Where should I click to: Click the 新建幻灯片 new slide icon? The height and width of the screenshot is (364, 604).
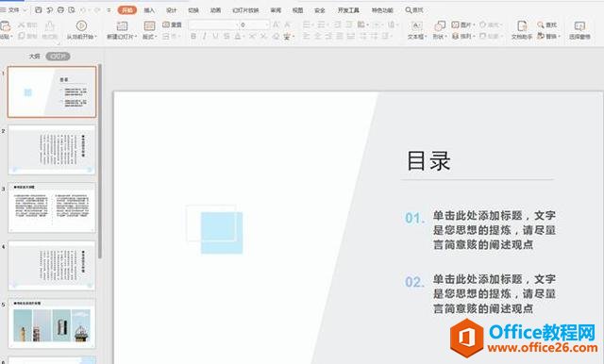122,25
